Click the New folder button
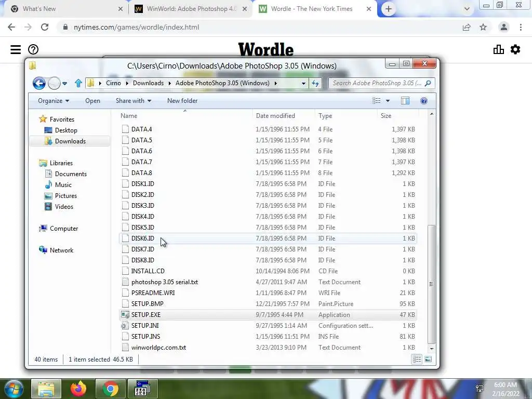This screenshot has width=532, height=399. click(x=182, y=101)
